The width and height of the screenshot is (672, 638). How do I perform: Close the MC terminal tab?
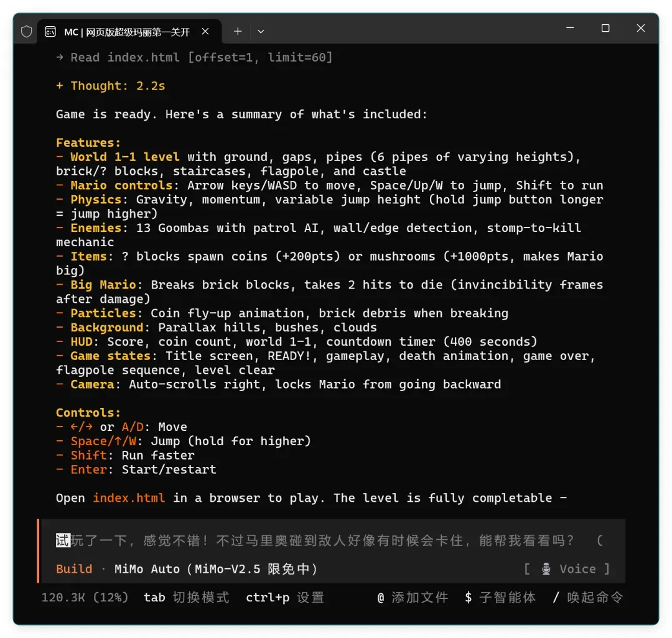[x=205, y=31]
